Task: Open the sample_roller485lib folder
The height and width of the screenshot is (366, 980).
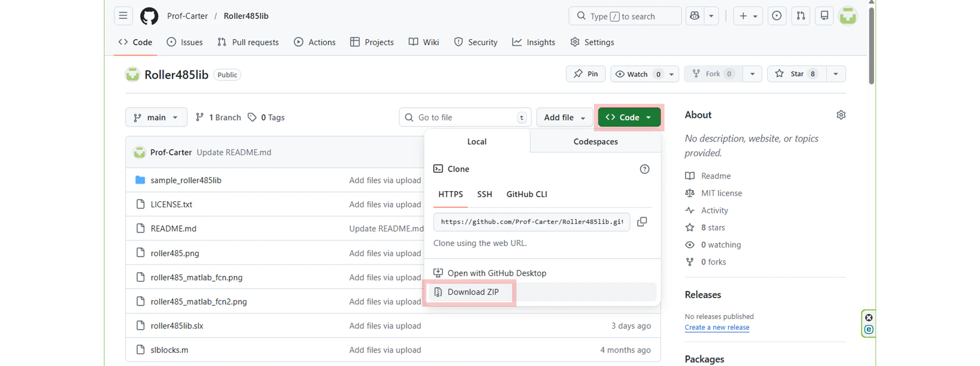Action: pyautogui.click(x=186, y=180)
